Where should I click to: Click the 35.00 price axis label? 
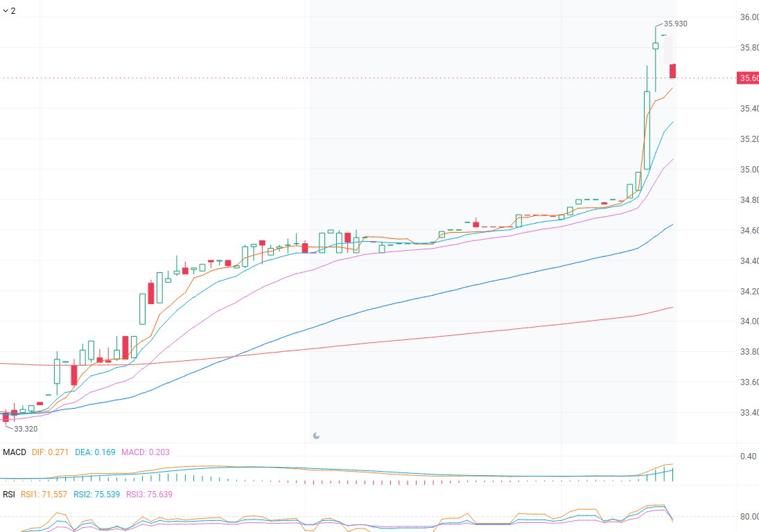click(749, 169)
